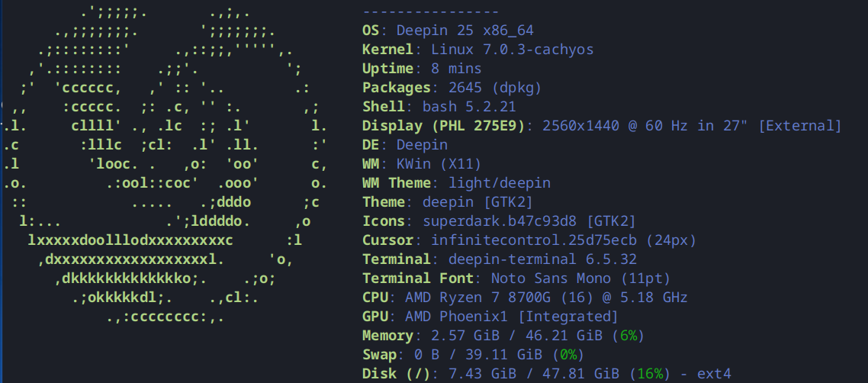Click the green "6%" memory percentage

628,336
